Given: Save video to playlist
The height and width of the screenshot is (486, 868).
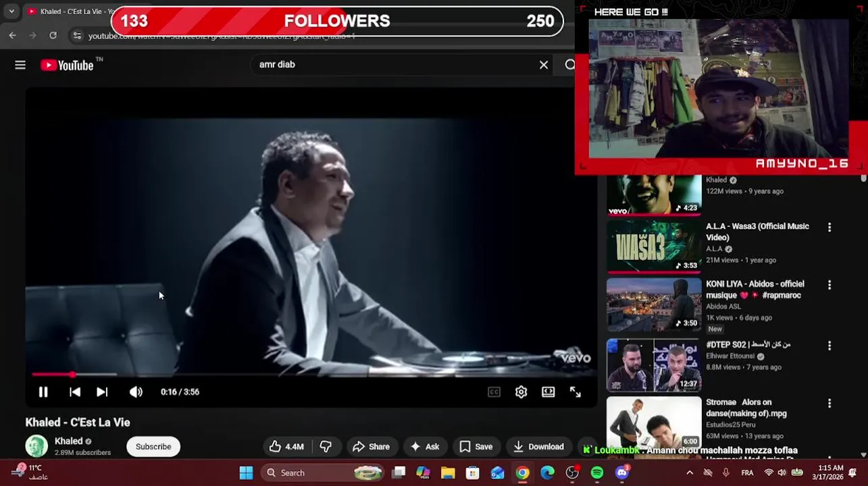Looking at the screenshot, I should (x=476, y=446).
